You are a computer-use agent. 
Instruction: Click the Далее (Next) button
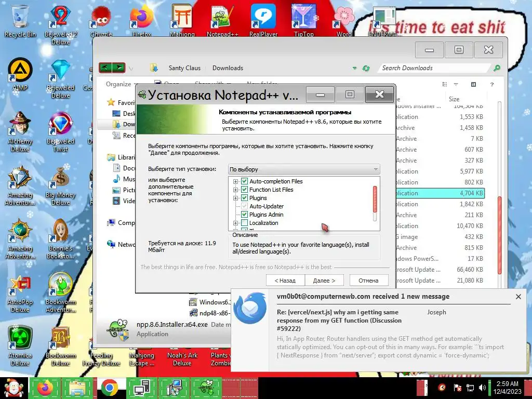click(x=324, y=281)
